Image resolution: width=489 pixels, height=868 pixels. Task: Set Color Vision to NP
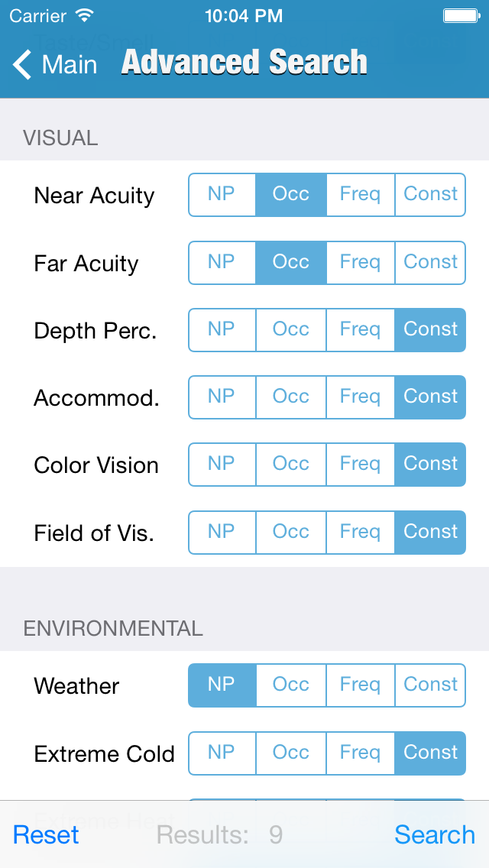click(x=222, y=465)
